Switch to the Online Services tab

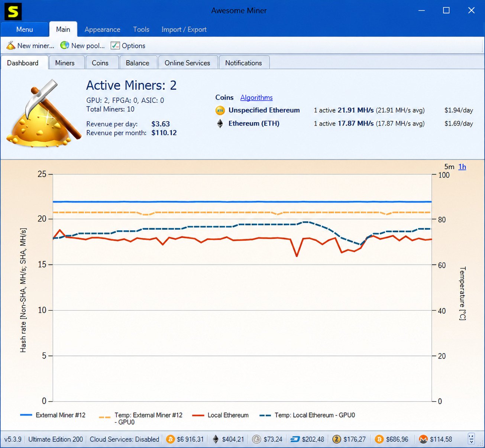187,63
